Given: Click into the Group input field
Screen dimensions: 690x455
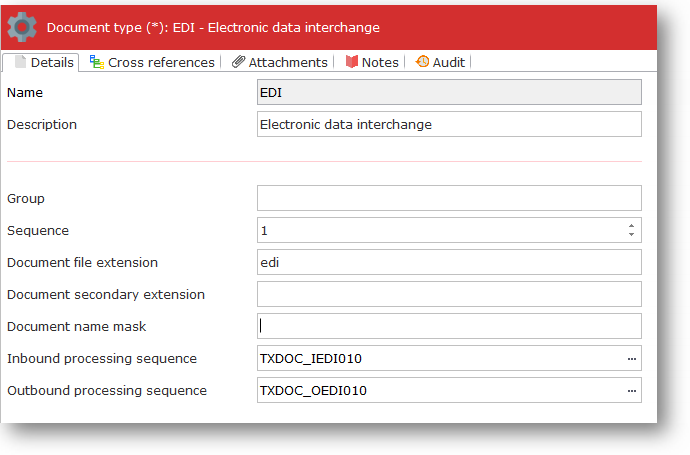Looking at the screenshot, I should pos(448,198).
